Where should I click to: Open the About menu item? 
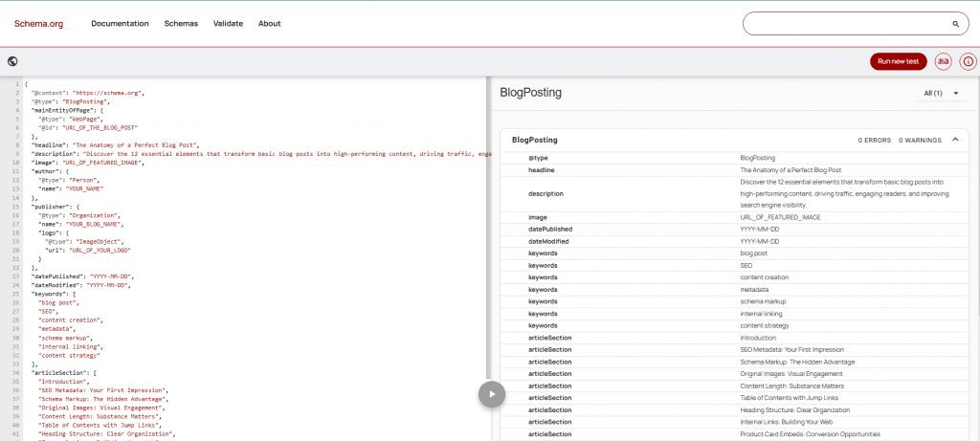(269, 24)
